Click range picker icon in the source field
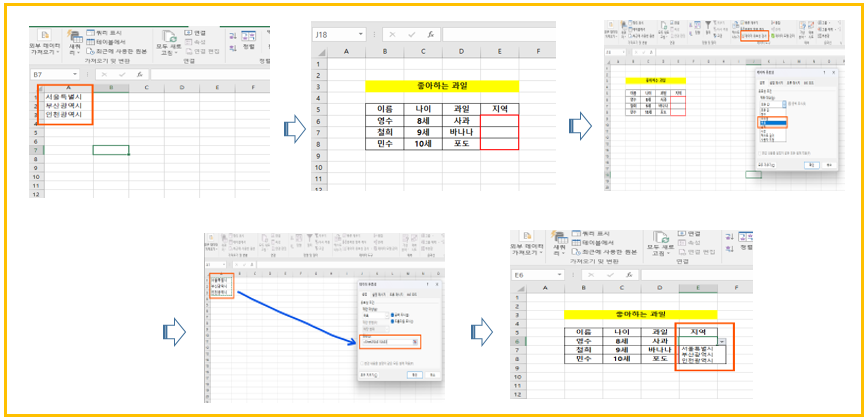 click(x=415, y=342)
